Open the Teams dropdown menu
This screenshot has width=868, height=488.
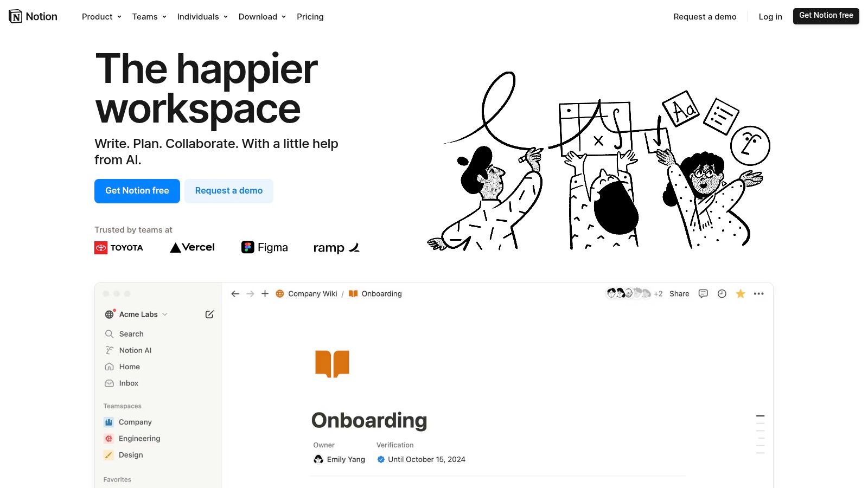[x=149, y=17]
